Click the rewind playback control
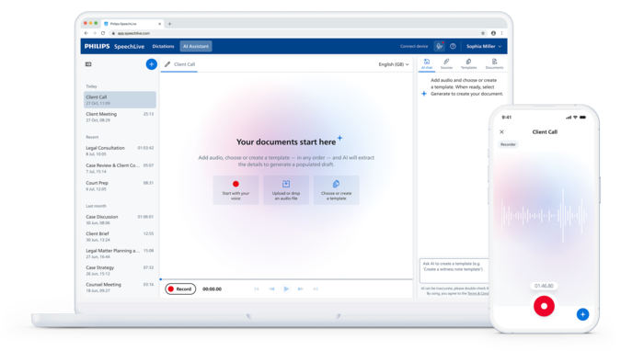Viewport: 644px width, 351px height. click(271, 289)
